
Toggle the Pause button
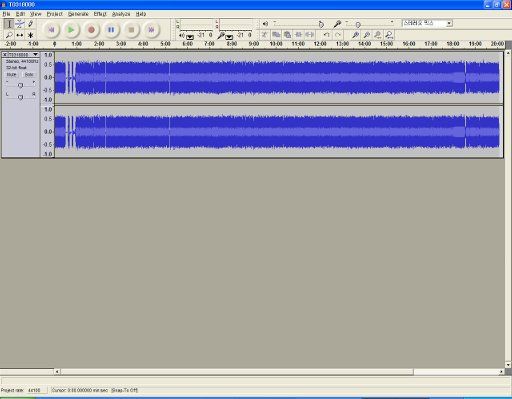coord(111,30)
